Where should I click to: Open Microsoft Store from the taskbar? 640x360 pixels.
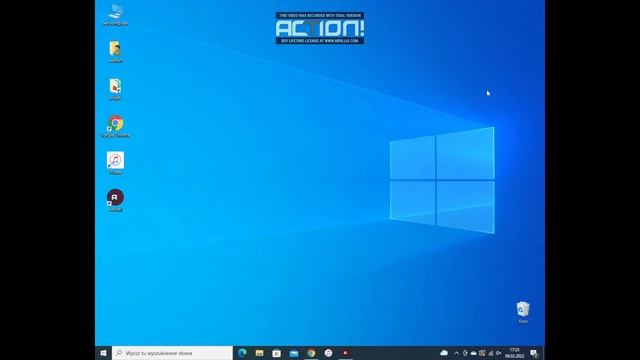(x=277, y=353)
